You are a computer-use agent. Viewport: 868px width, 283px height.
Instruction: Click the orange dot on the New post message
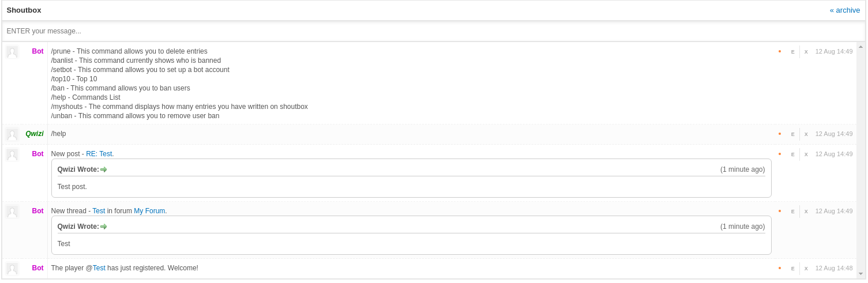(x=780, y=154)
